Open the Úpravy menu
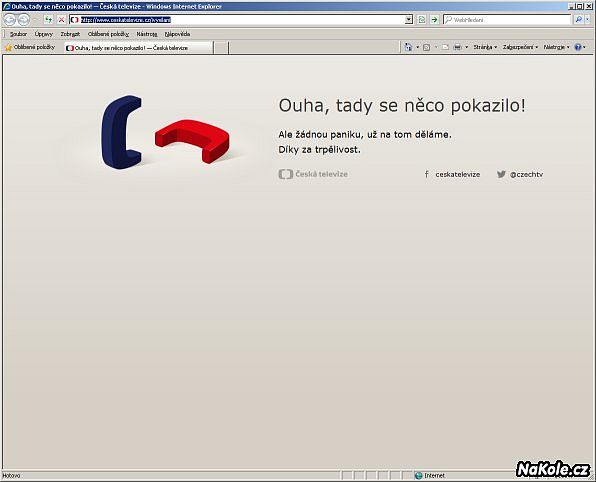 click(43, 34)
